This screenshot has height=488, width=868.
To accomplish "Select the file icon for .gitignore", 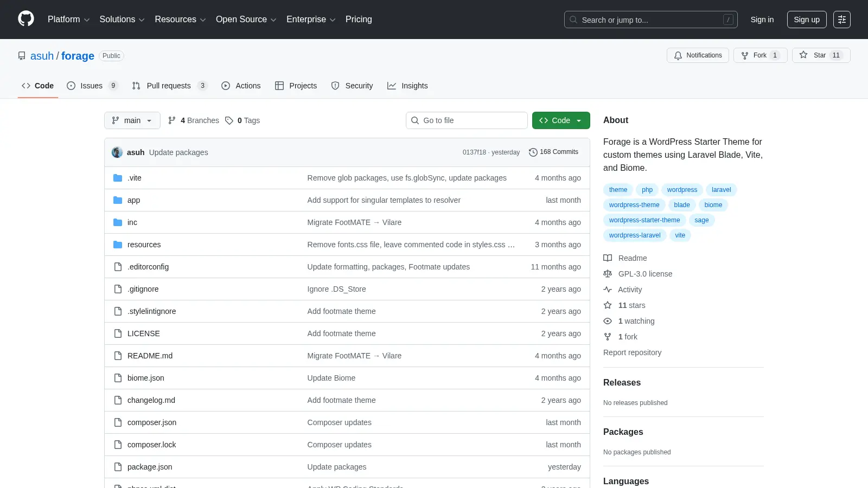I will pos(118,289).
